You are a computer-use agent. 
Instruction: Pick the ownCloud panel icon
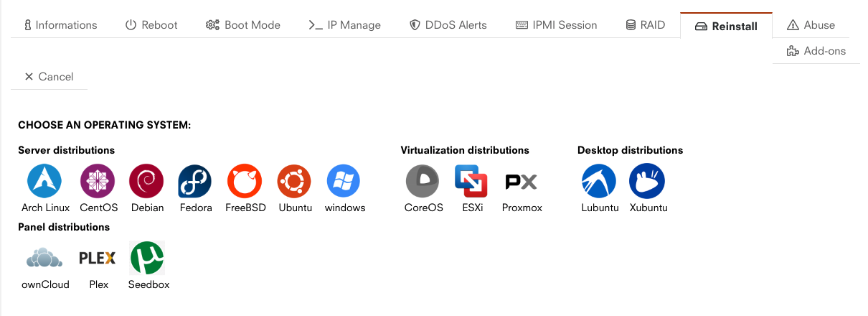(x=44, y=258)
